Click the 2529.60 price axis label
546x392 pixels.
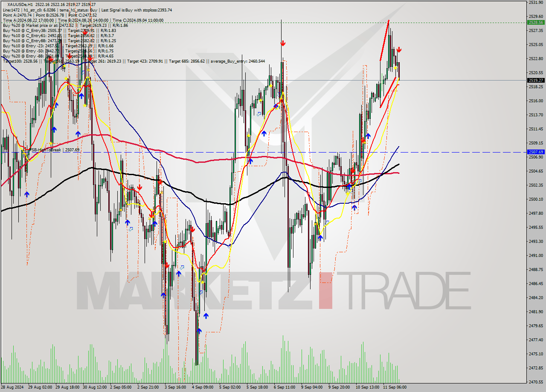pos(536,16)
